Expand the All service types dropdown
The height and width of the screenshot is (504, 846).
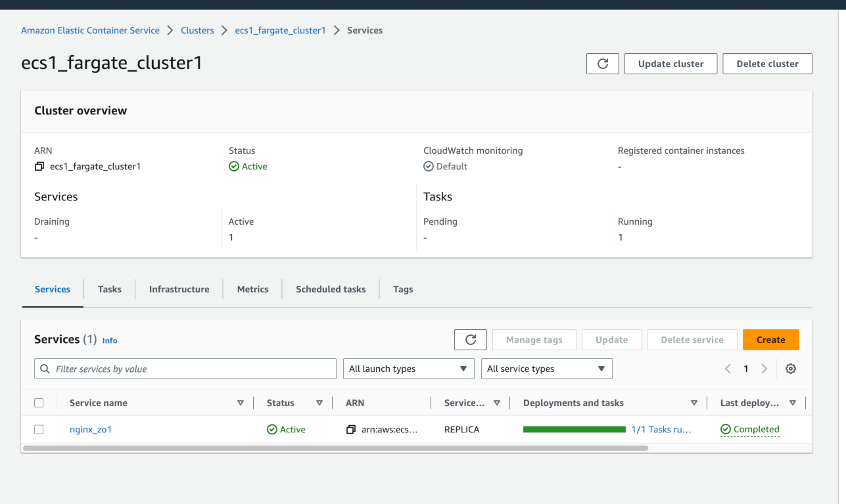[546, 369]
